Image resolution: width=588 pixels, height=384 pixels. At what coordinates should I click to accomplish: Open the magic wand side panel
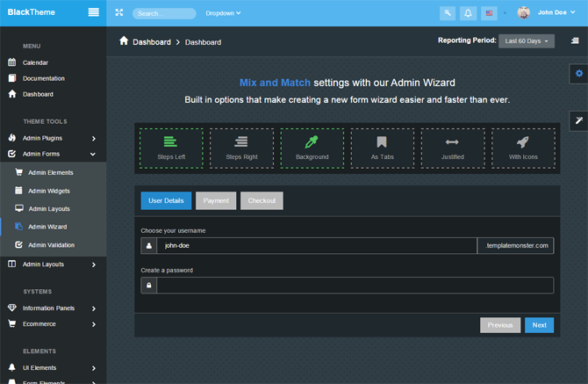[578, 121]
